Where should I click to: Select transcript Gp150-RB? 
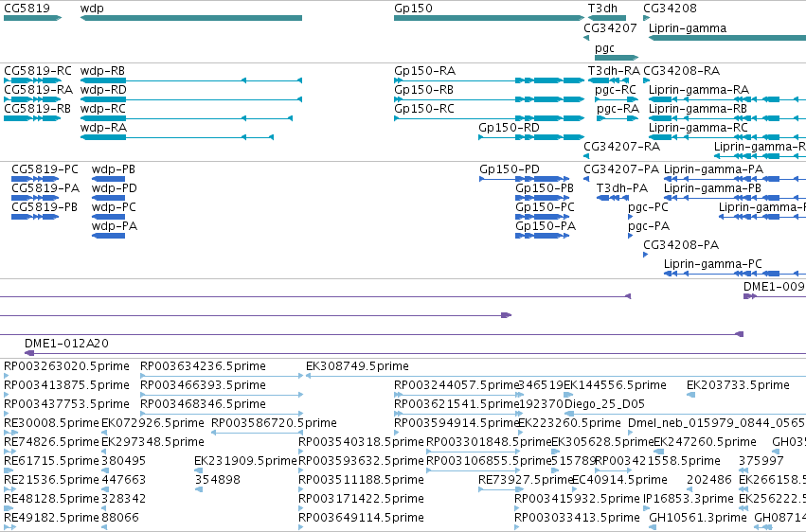point(490,99)
